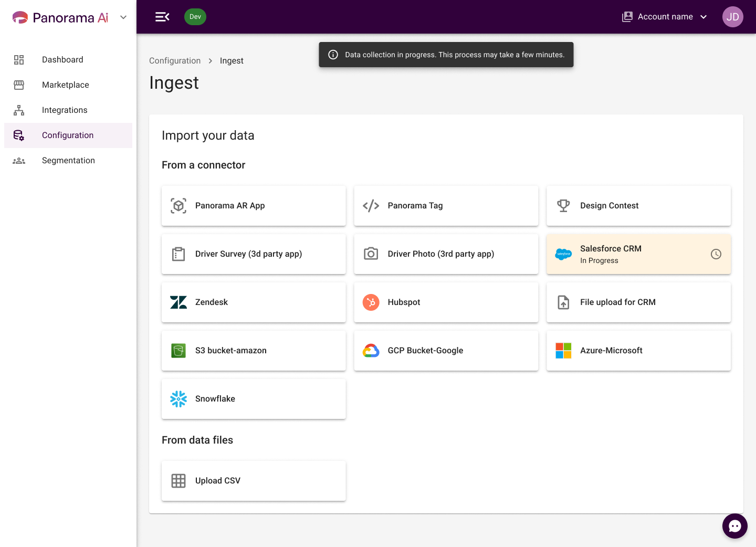Click the Google Cloud logo icon
The height and width of the screenshot is (547, 756).
371,351
